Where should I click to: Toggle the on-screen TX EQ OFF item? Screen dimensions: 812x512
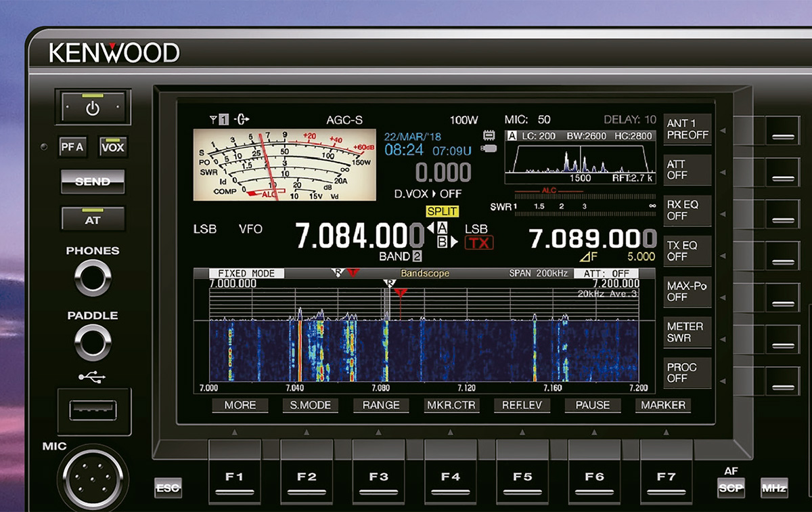pos(687,251)
